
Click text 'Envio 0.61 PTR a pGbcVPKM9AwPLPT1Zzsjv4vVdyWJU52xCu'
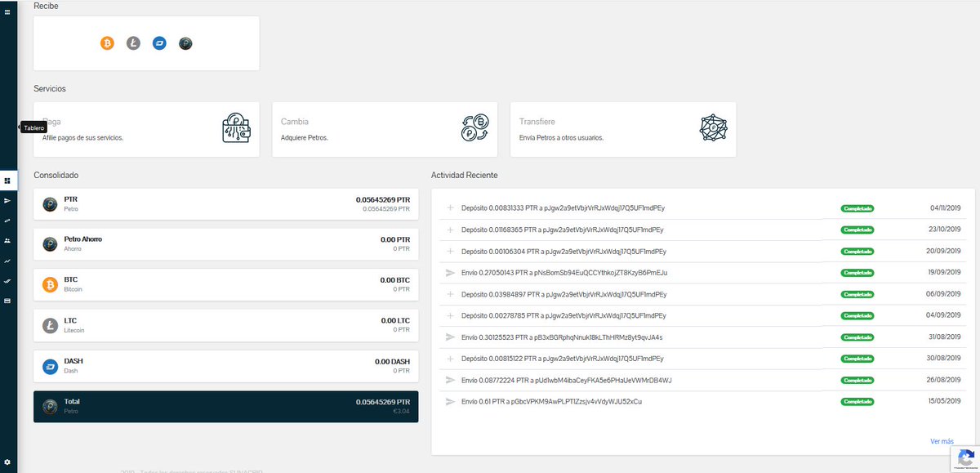click(x=551, y=401)
